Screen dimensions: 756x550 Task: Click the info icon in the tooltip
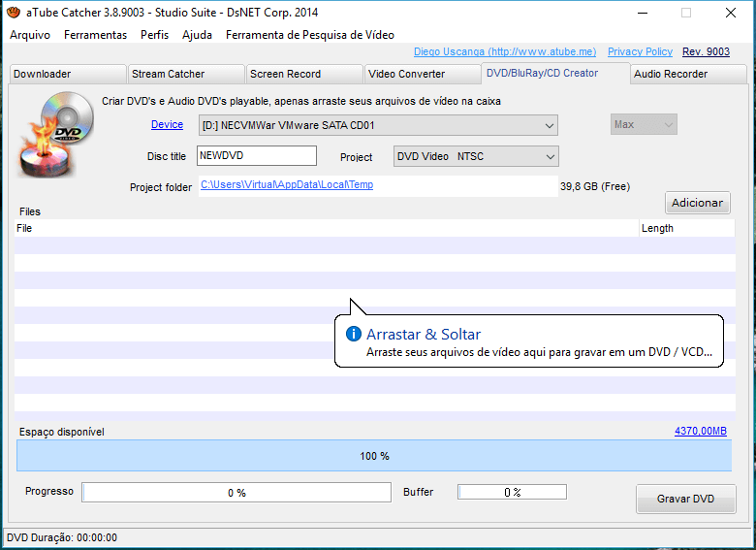[354, 334]
